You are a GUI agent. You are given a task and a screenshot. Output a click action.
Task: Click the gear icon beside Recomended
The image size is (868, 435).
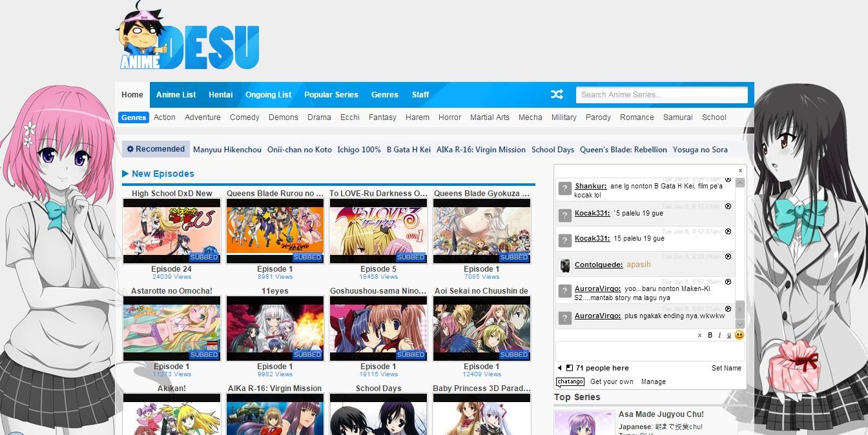tap(130, 149)
